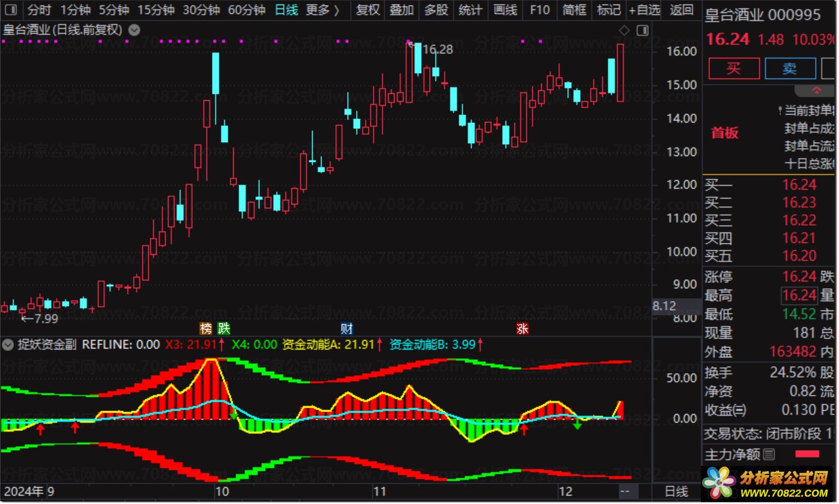
Task: Click the red 主力净额 color bar
Action: (807, 454)
